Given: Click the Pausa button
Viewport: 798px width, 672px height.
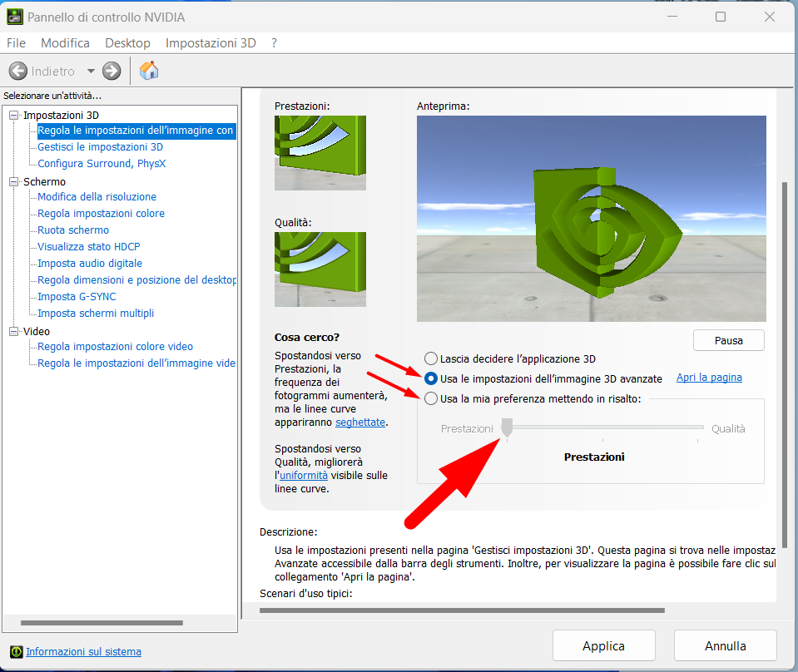Looking at the screenshot, I should coord(728,340).
